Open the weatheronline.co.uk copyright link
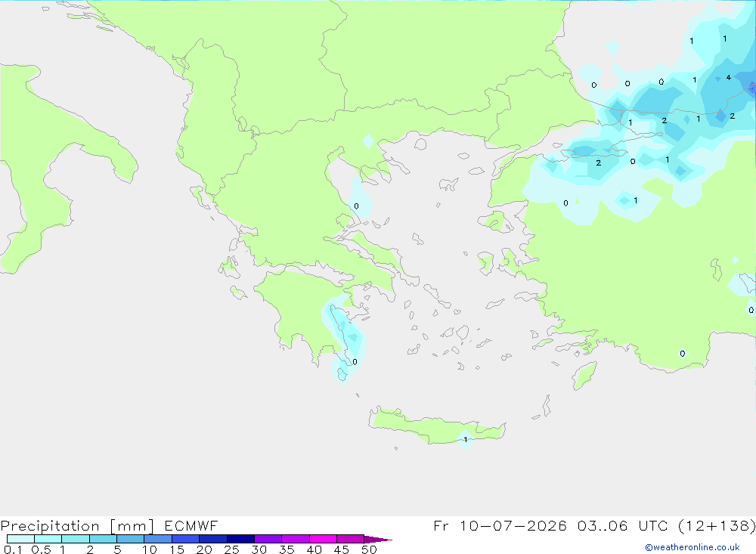The height and width of the screenshot is (554, 756). tap(692, 547)
